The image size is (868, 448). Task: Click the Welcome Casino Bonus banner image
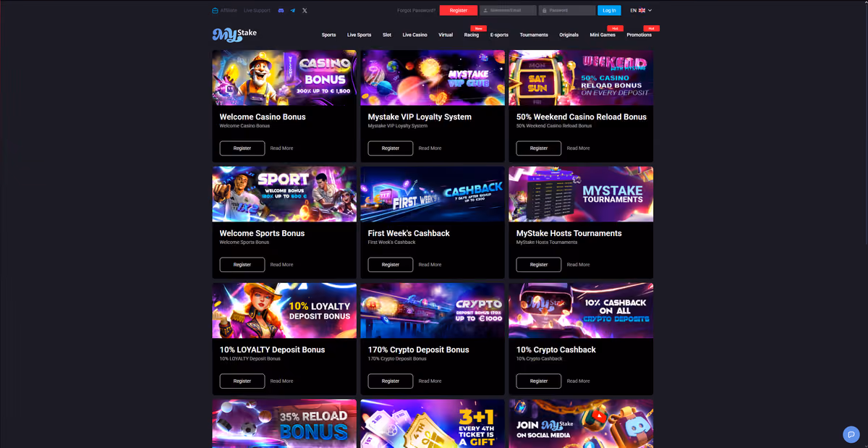284,77
